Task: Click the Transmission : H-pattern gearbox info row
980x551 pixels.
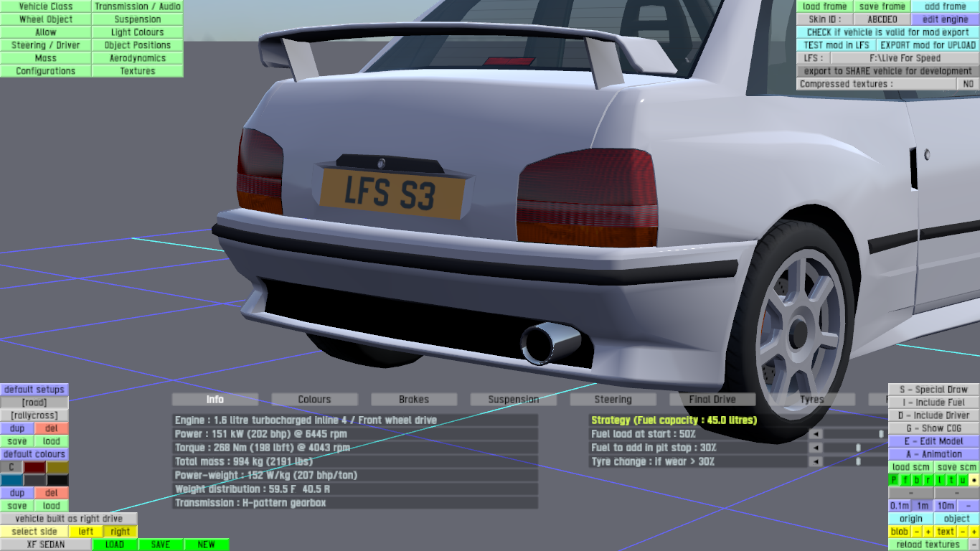Action: (x=355, y=503)
